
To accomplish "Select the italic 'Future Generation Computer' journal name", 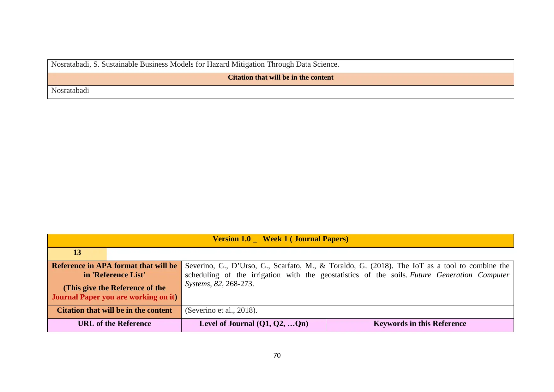I will 460,275.
